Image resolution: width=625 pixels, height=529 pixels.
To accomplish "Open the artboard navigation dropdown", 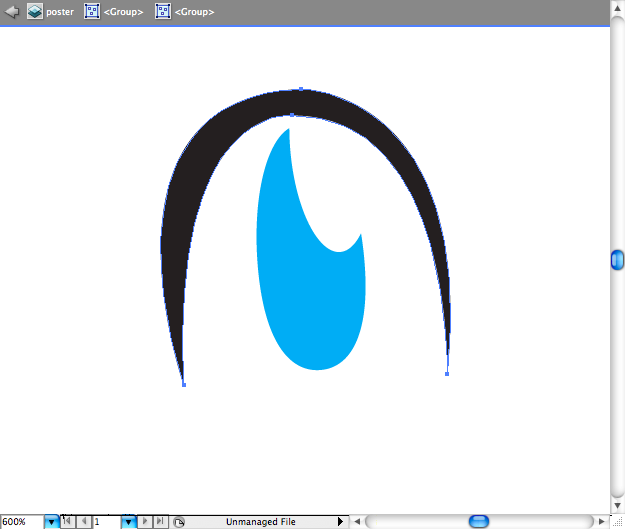I will click(128, 522).
